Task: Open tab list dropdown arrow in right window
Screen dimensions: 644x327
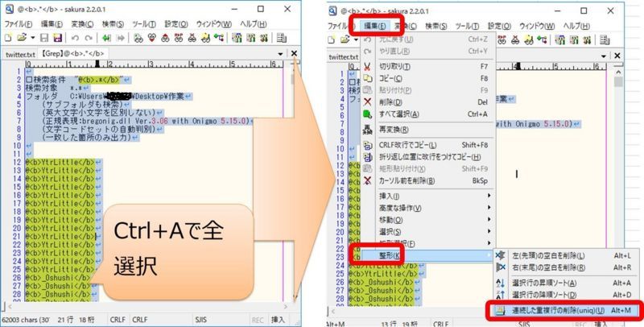Action: tap(604, 56)
